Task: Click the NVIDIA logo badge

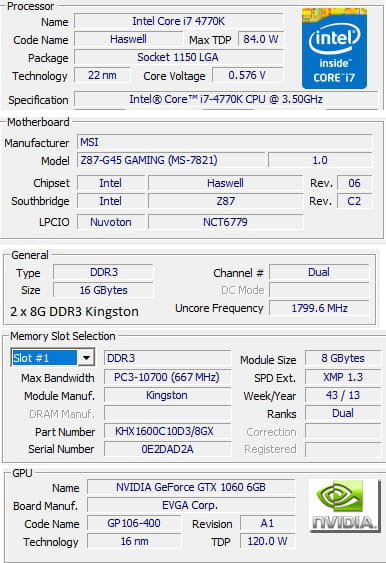Action: click(344, 505)
